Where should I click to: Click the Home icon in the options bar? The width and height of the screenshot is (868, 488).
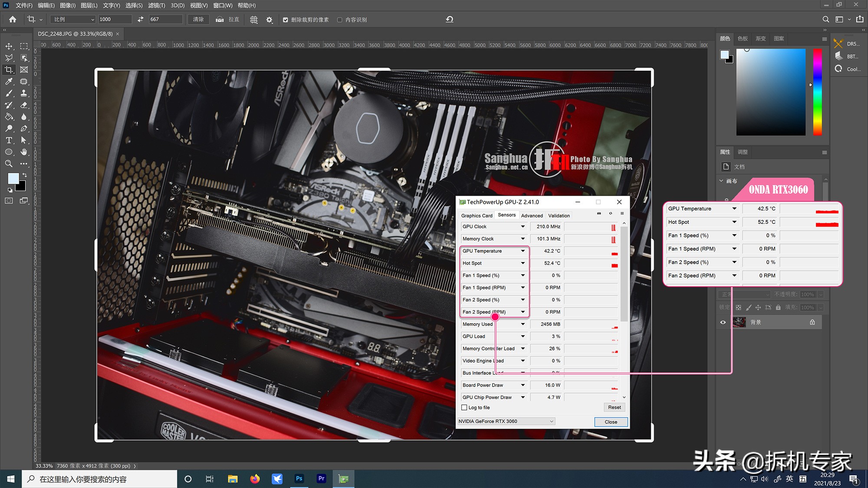(x=12, y=19)
